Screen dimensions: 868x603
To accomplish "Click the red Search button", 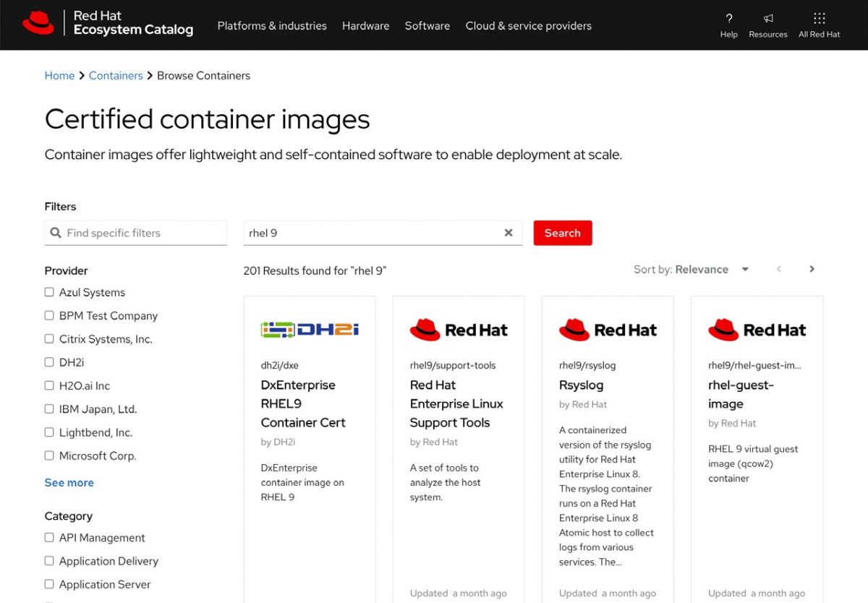I will coord(563,233).
